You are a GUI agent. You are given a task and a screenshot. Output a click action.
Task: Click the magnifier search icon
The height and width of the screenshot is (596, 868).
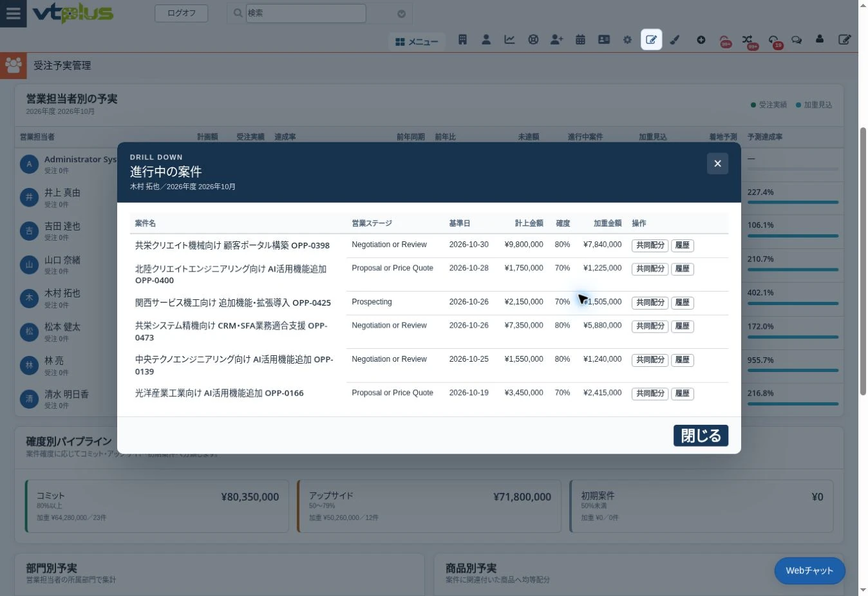point(238,13)
